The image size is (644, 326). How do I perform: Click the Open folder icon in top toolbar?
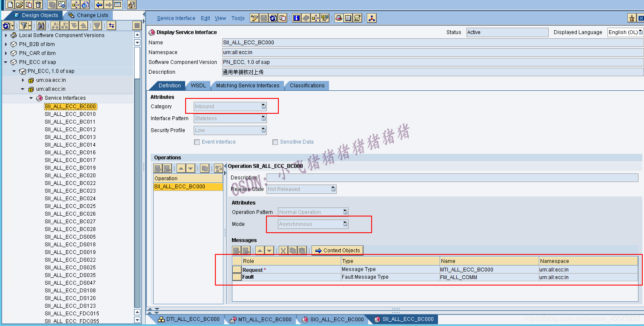(19, 5)
